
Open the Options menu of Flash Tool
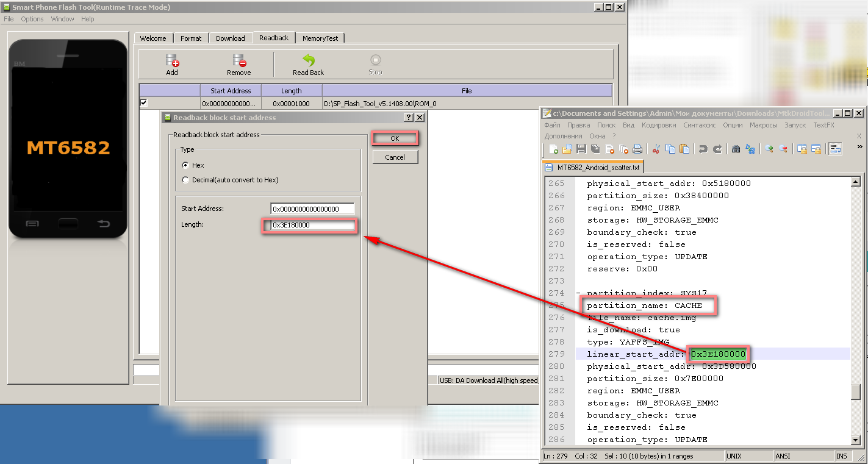(x=32, y=19)
